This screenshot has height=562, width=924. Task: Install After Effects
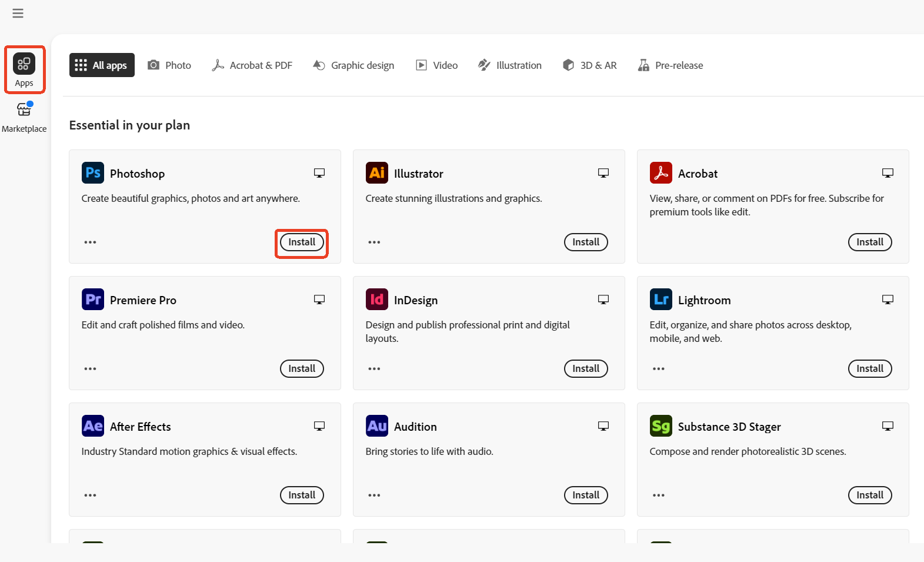(x=302, y=495)
